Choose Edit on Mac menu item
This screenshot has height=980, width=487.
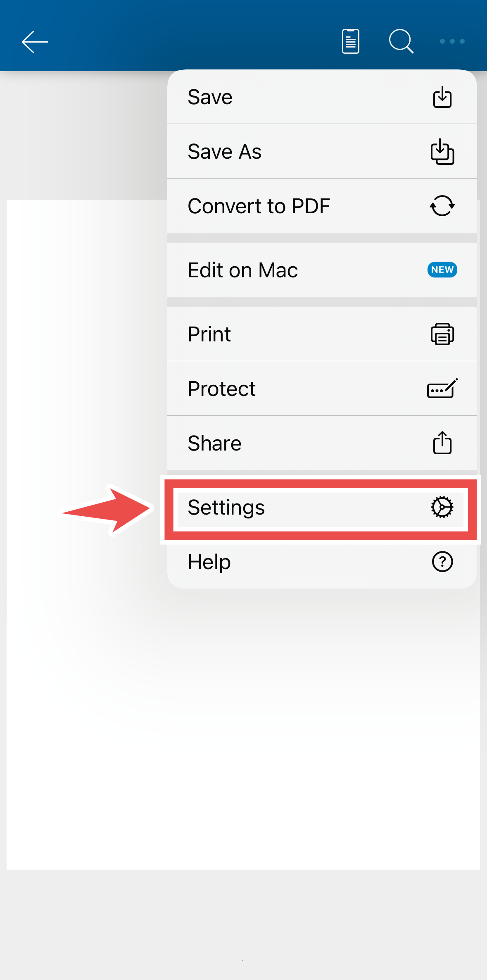pos(322,270)
